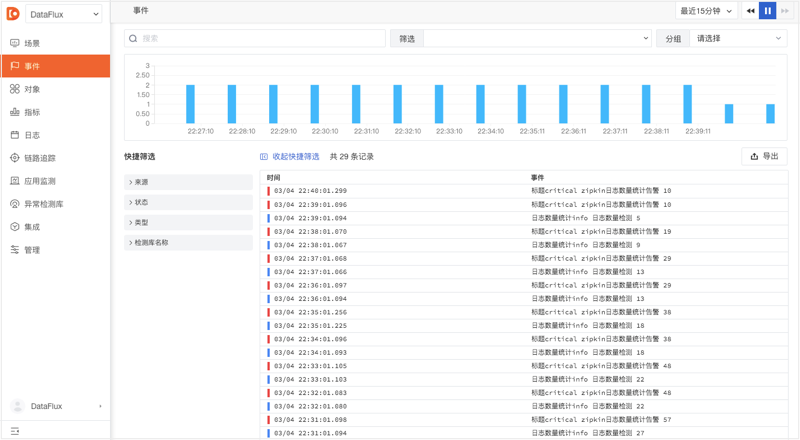Open event row 03/04 22:33:01.103
Image resolution: width=800 pixels, height=440 pixels.
[524, 379]
